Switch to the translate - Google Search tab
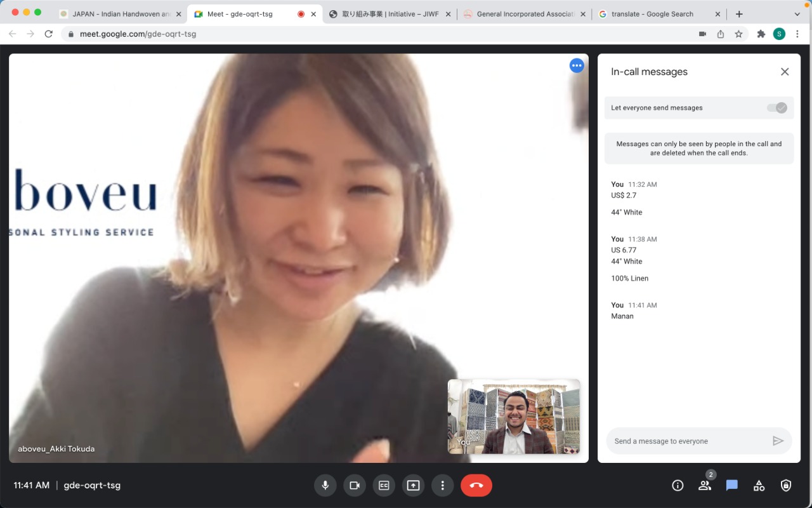Image resolution: width=812 pixels, height=508 pixels. (657, 14)
